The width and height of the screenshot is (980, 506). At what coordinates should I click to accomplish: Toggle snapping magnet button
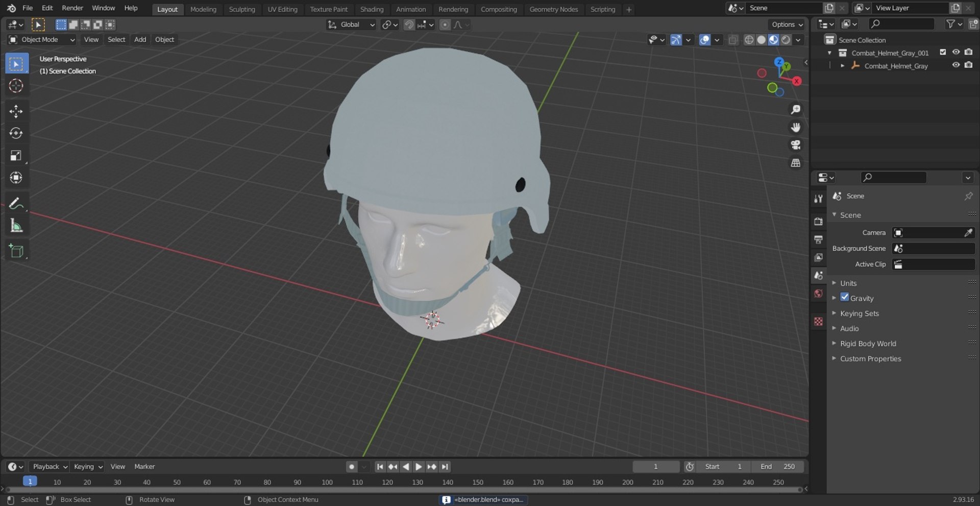click(409, 25)
